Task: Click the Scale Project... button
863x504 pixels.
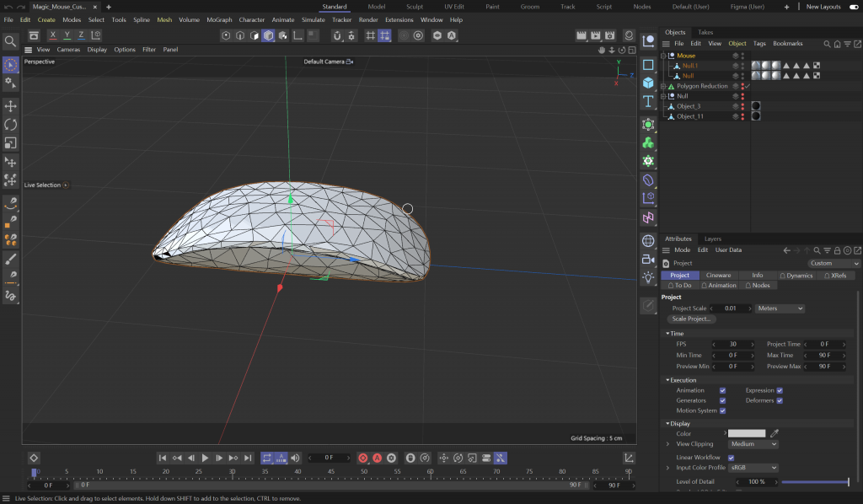Action: click(691, 319)
